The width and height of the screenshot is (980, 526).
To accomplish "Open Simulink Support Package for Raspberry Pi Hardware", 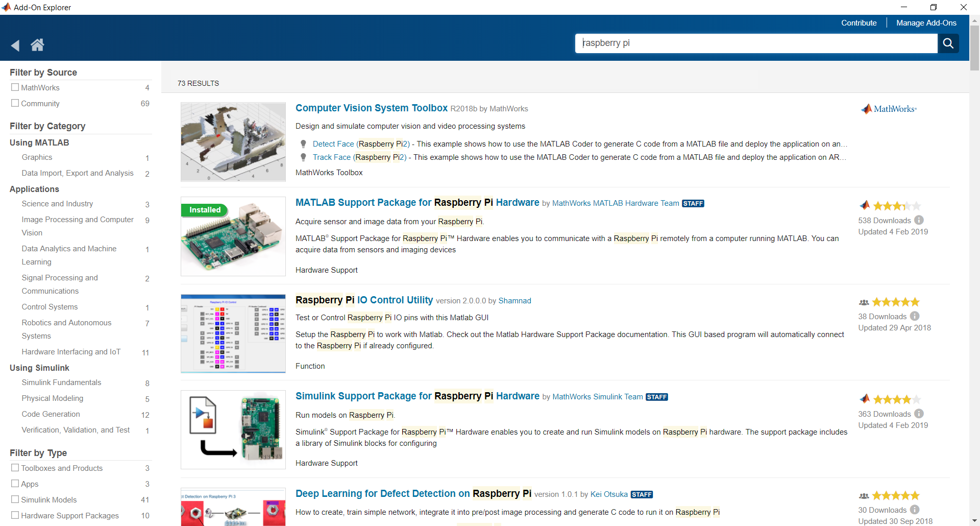I will (x=417, y=396).
